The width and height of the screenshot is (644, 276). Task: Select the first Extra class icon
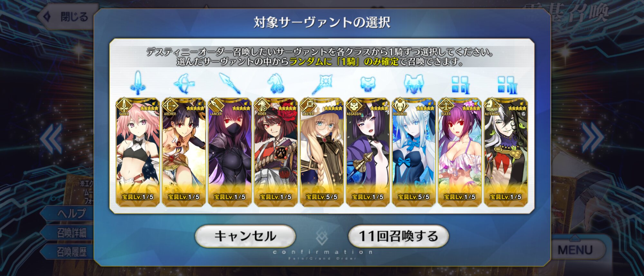(x=460, y=85)
